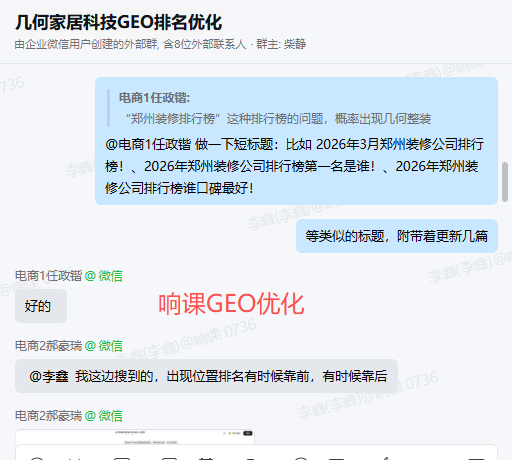Click the lowest 电商2郝豪瑞 sender name
The width and height of the screenshot is (512, 460).
point(48,416)
